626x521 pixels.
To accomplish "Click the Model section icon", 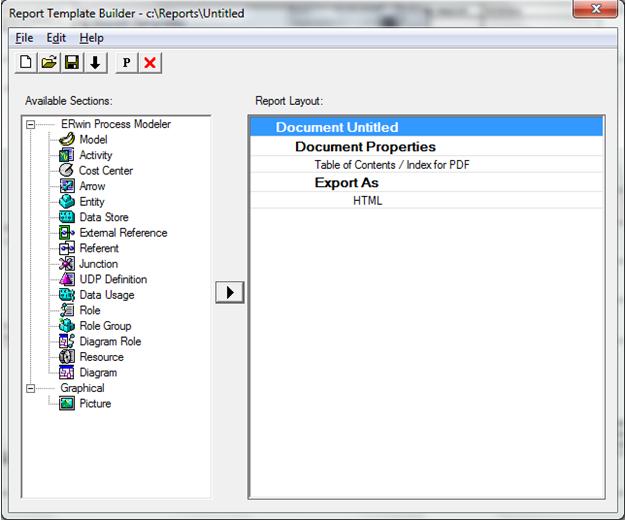I will point(67,139).
